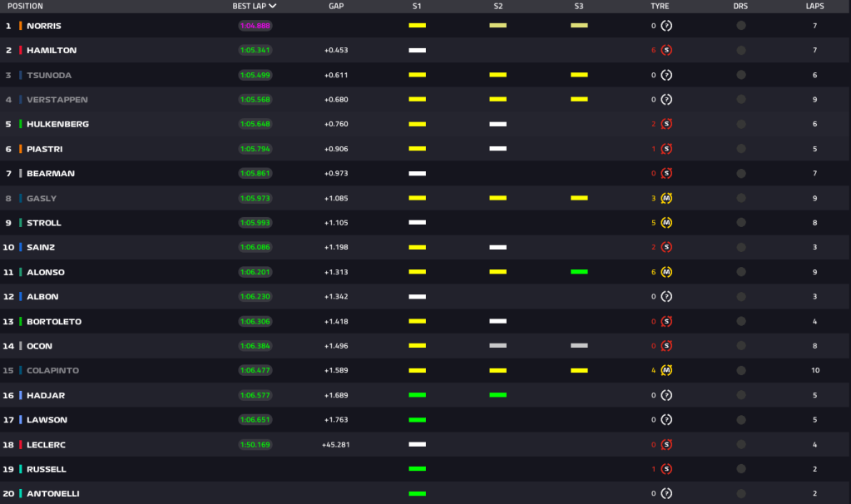851x504 pixels.
Task: Click the S3 column header
Action: [x=579, y=6]
